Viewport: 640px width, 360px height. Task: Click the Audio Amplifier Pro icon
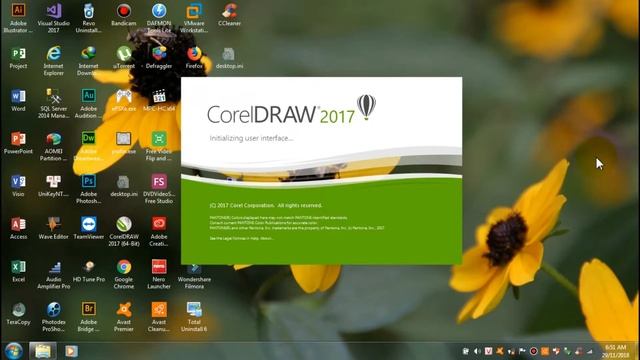pos(53,274)
